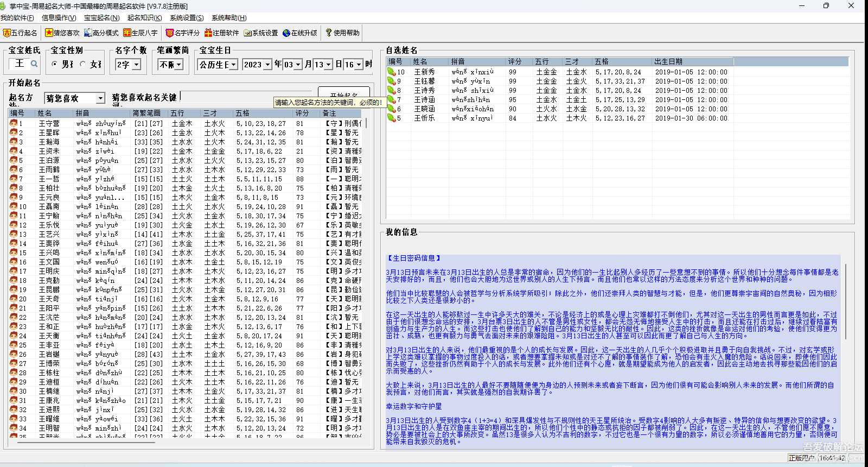The width and height of the screenshot is (868, 467).
Task: Click the naming keyword input field
Action: [228, 96]
